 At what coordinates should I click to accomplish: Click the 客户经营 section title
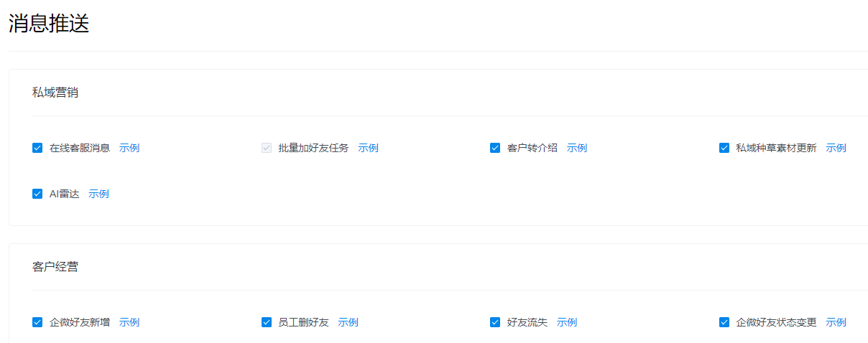point(55,266)
